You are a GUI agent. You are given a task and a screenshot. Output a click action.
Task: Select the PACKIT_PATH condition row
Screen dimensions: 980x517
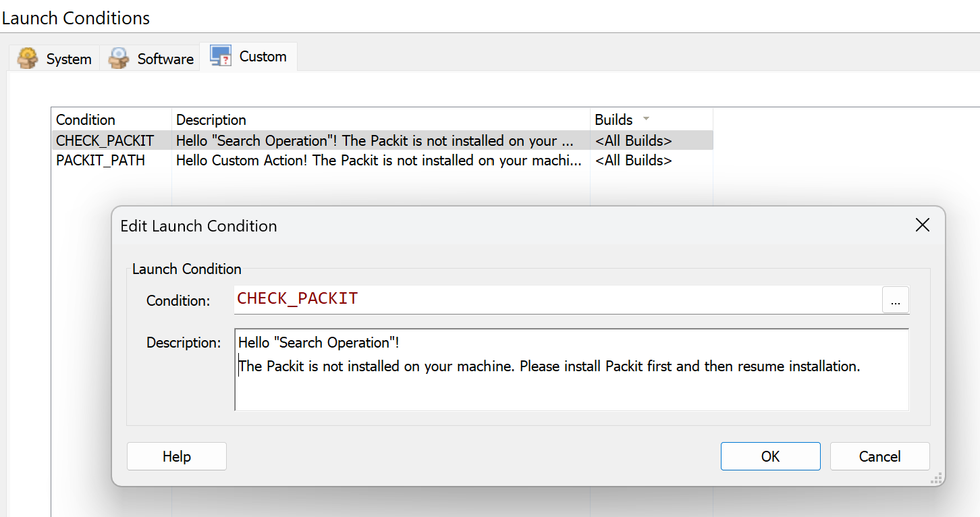382,161
